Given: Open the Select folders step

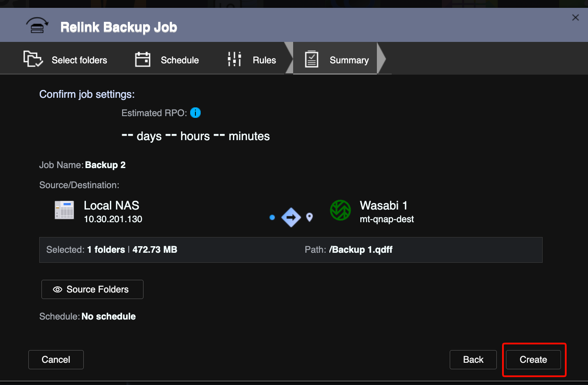Looking at the screenshot, I should [x=65, y=59].
